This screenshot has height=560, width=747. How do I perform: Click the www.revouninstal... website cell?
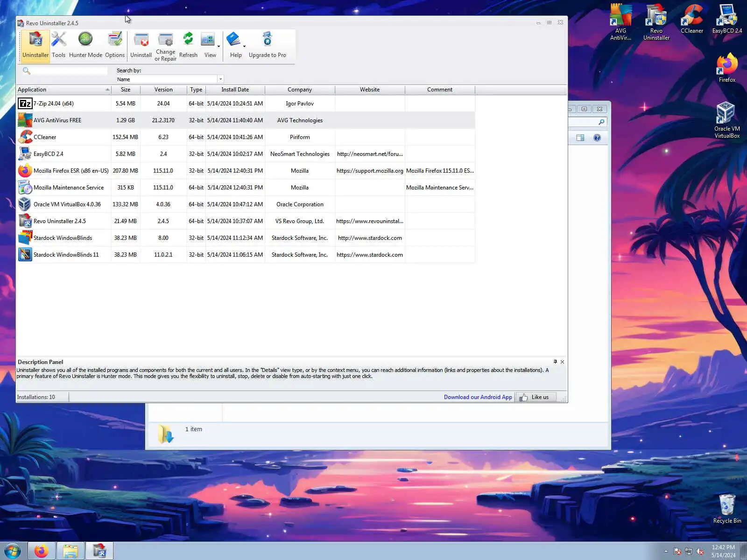tap(370, 221)
